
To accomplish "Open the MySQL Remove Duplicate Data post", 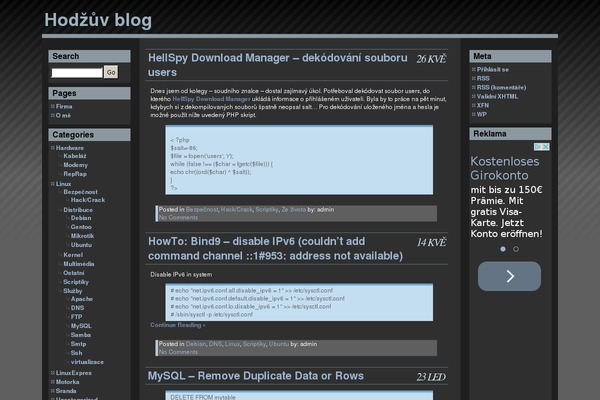I will click(256, 376).
